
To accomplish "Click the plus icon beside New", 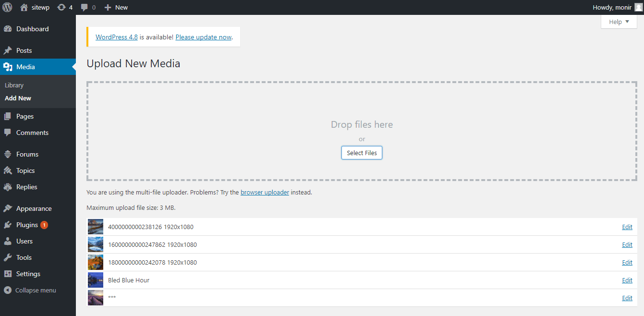I will pyautogui.click(x=108, y=8).
